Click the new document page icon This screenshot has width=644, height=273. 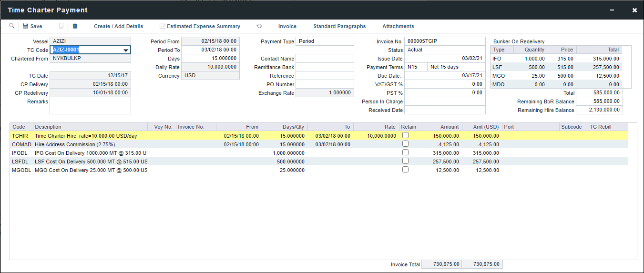point(61,26)
